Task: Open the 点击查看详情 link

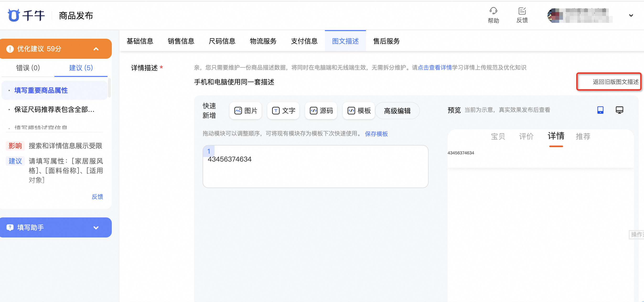Action: (x=435, y=68)
